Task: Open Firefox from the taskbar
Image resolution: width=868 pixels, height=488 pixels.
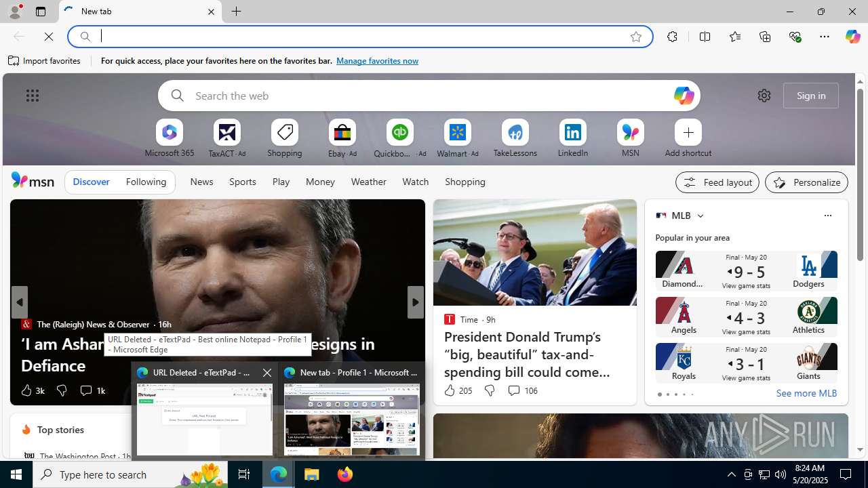Action: pos(344,474)
